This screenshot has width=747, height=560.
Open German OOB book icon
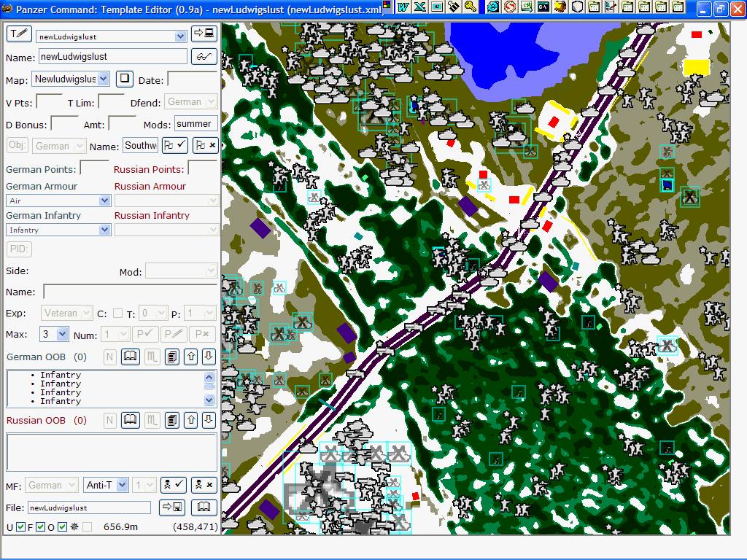click(131, 357)
